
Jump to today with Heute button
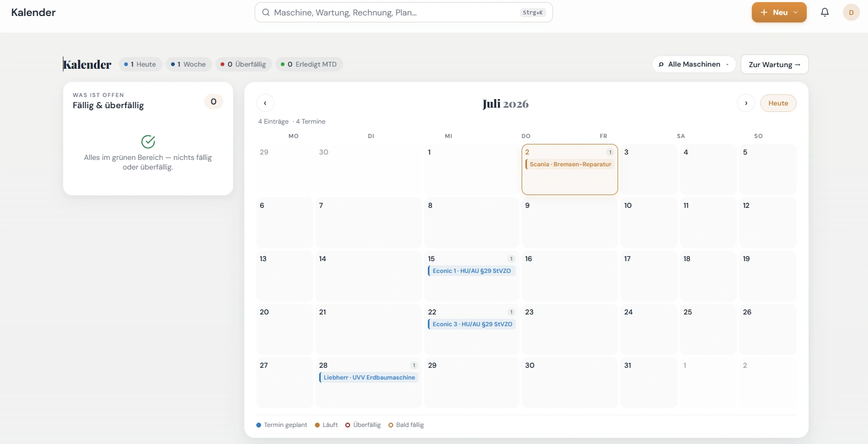pyautogui.click(x=778, y=103)
